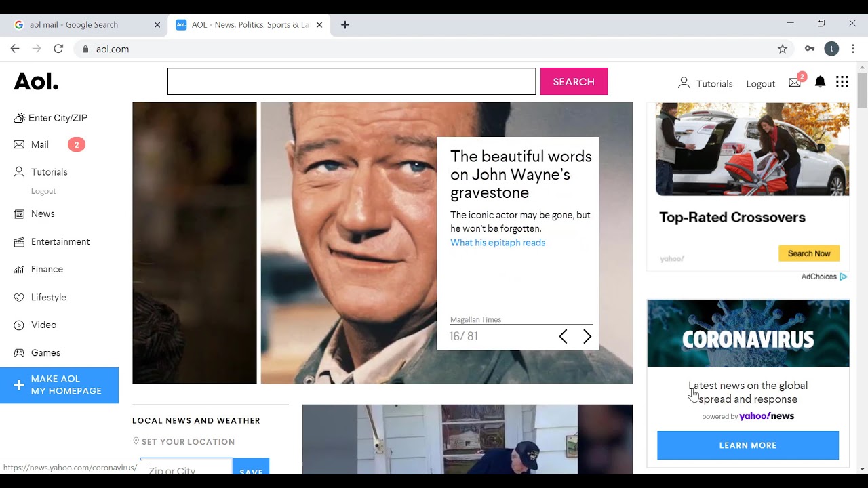Click the Finance chart icon
The height and width of the screenshot is (488, 868).
[19, 269]
